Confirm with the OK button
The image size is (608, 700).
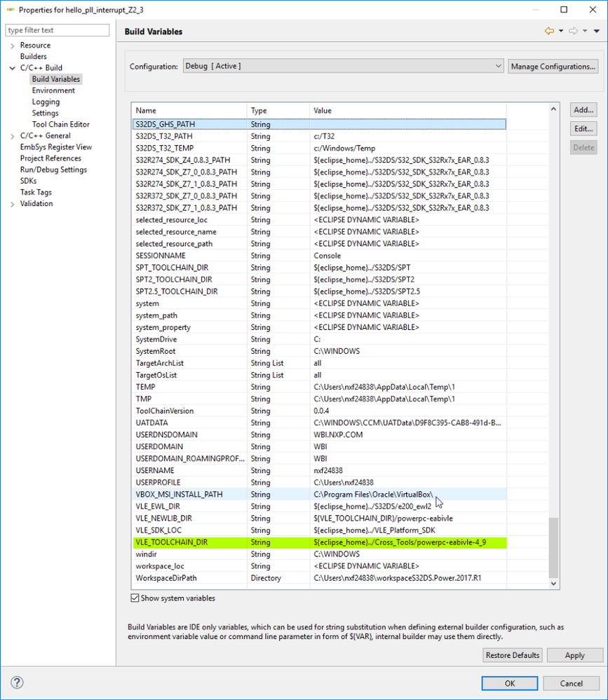(x=510, y=683)
